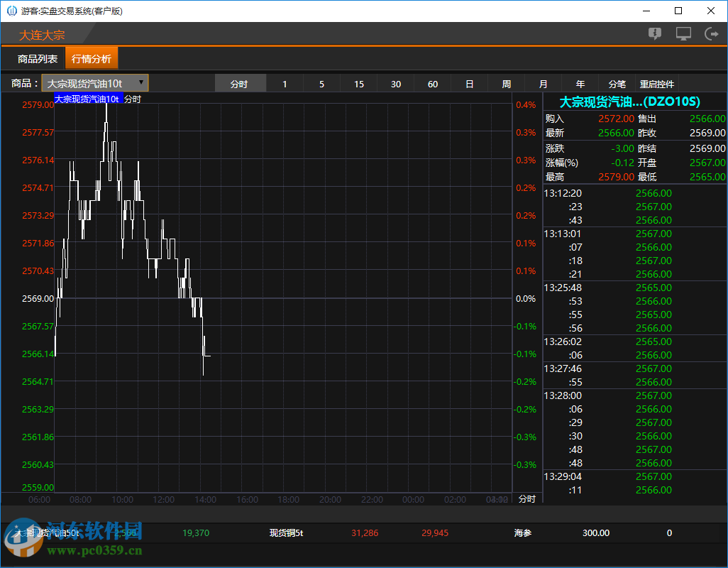
Task: Click the 分时 label below percent axis
Action: click(x=527, y=499)
